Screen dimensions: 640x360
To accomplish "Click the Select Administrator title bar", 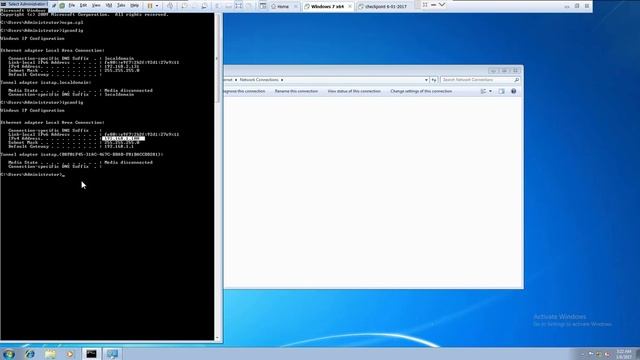I will tap(24, 4).
